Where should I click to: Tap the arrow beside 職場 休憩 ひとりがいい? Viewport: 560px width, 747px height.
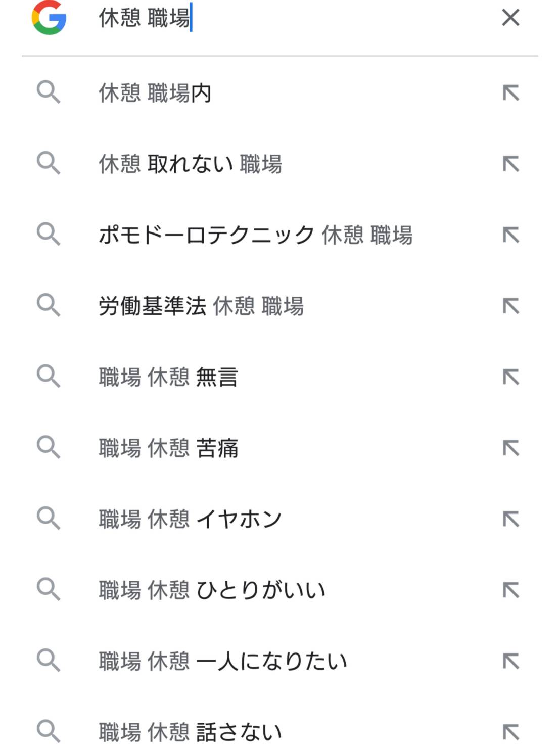tap(510, 590)
